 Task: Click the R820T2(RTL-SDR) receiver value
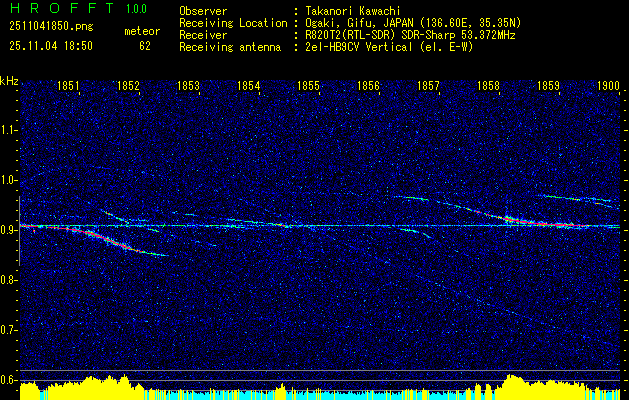tap(410, 35)
